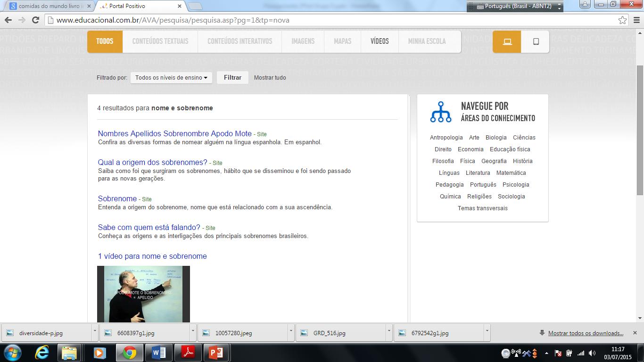The width and height of the screenshot is (644, 362).
Task: Click 1 vídeo para nome e sobrenome
Action: coord(152,256)
